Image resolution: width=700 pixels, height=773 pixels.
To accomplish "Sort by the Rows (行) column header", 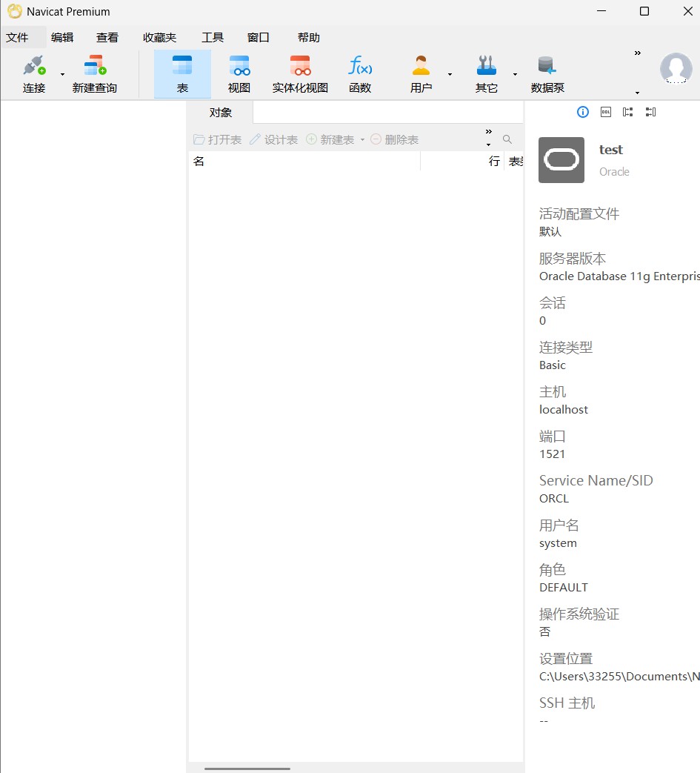I will [462, 162].
